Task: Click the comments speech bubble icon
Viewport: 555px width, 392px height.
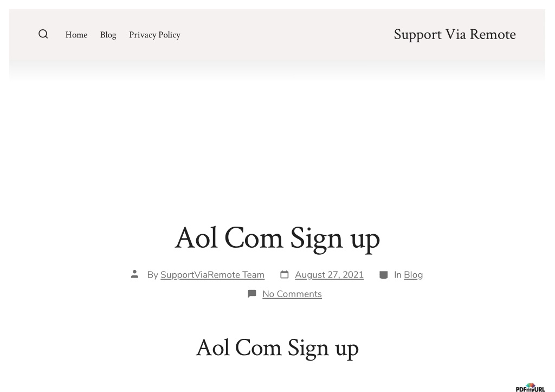Action: point(252,294)
